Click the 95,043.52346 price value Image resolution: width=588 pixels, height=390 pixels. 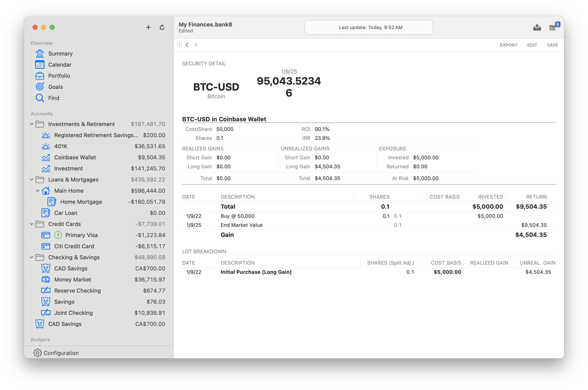(x=289, y=87)
